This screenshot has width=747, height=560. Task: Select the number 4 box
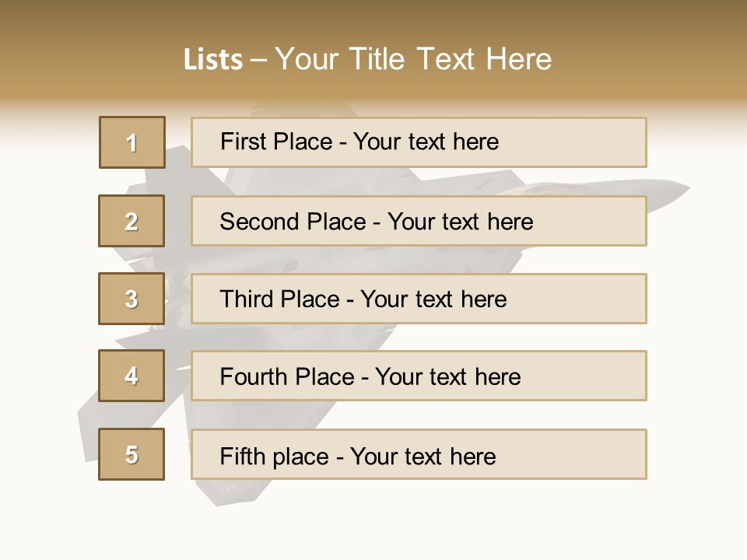point(132,376)
